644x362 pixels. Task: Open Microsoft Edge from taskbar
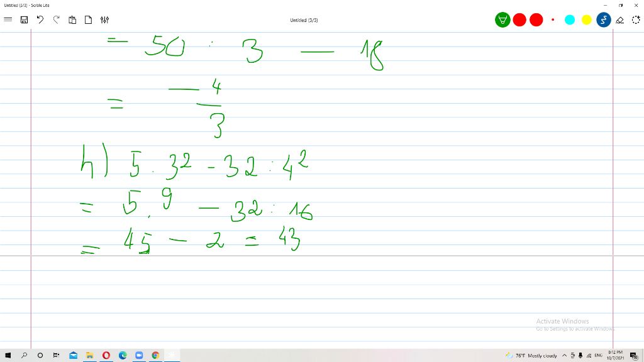(x=123, y=356)
